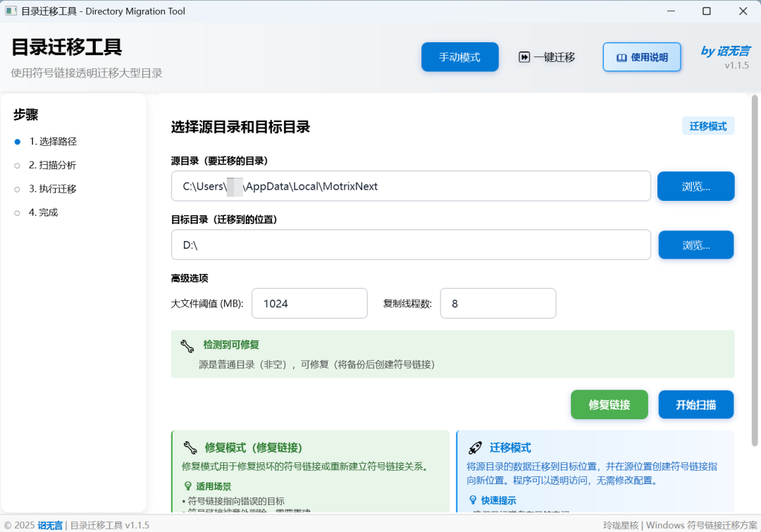The image size is (761, 532).
Task: Open the 一键迁移 tab
Action: click(548, 57)
